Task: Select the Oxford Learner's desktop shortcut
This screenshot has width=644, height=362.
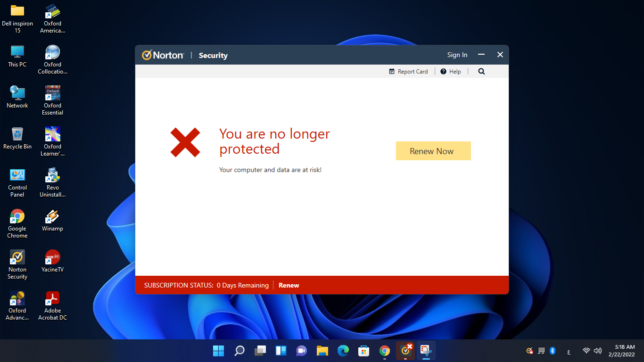Action: pos(53,142)
